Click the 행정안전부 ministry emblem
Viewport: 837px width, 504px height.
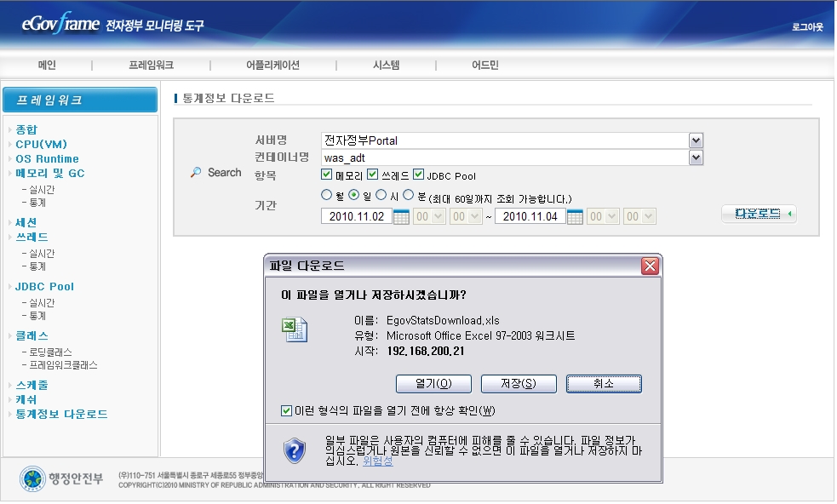(x=32, y=478)
